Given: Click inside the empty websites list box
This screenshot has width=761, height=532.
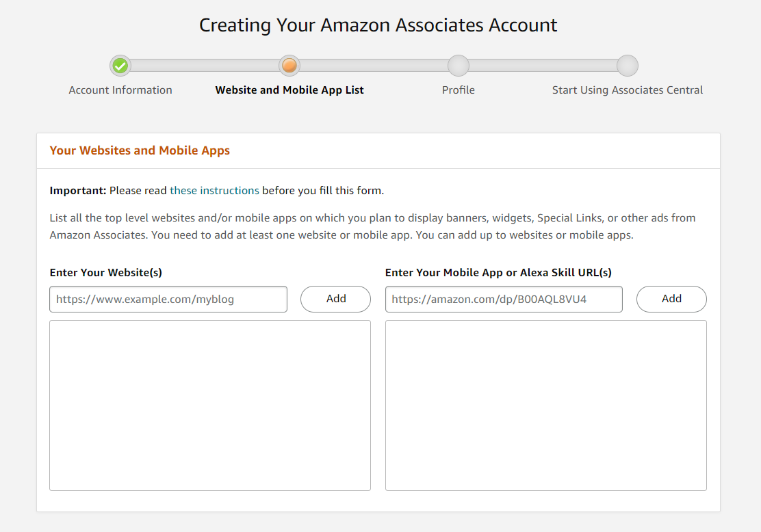Looking at the screenshot, I should coord(210,405).
